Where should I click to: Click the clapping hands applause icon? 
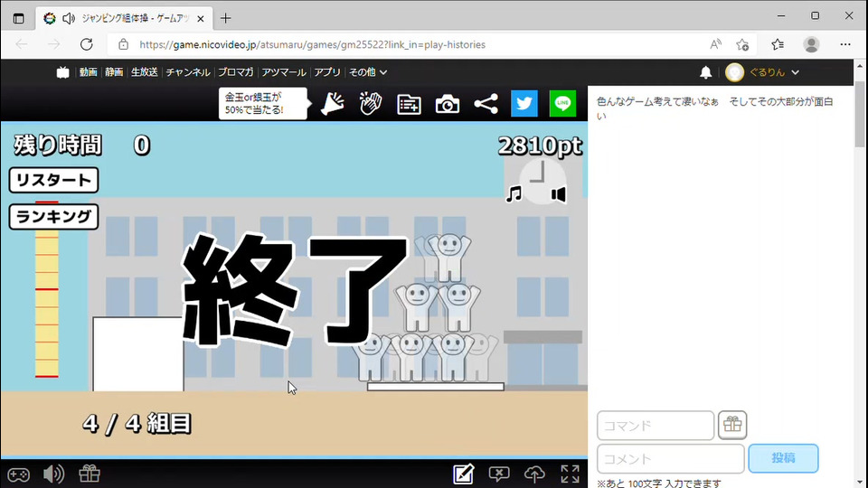(x=371, y=103)
